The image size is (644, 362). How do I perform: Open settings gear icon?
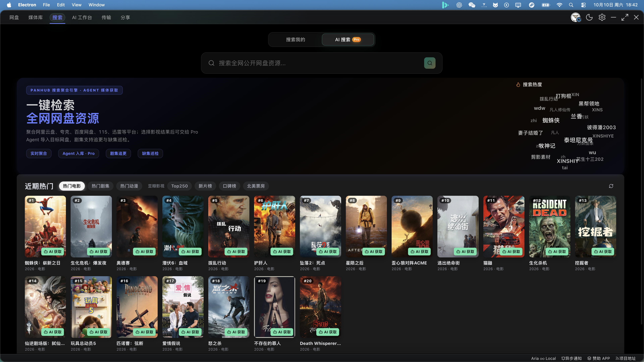point(602,17)
